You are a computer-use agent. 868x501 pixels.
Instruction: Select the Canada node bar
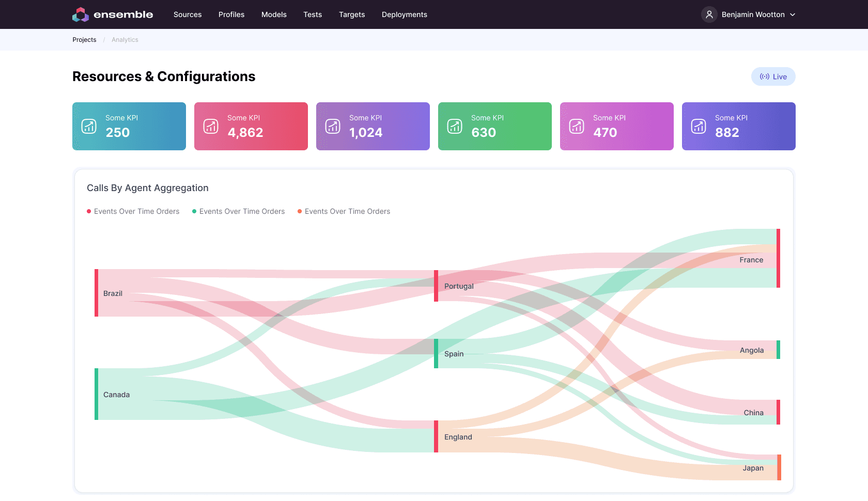pos(96,394)
